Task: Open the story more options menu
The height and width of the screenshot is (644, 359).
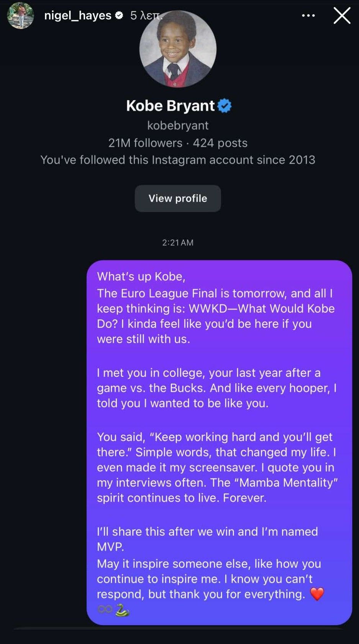Action: (308, 16)
